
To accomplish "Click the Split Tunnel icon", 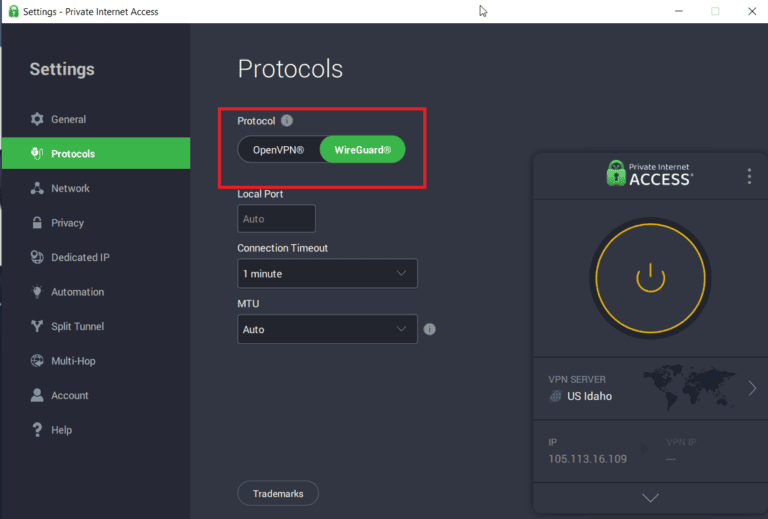I will [x=37, y=327].
